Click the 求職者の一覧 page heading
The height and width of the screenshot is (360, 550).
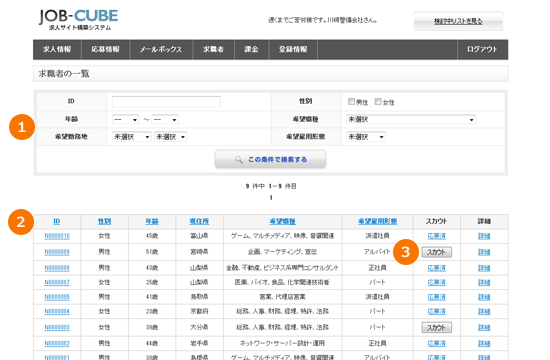tap(64, 74)
